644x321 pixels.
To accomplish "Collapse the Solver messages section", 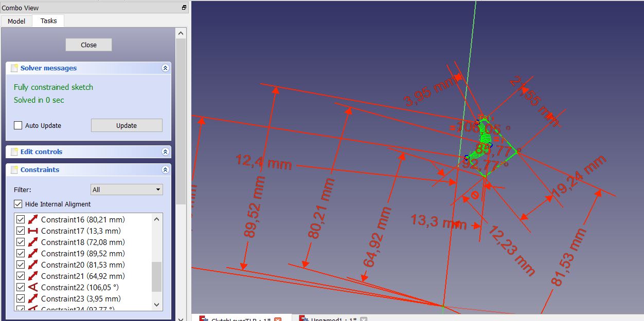I will pos(165,68).
